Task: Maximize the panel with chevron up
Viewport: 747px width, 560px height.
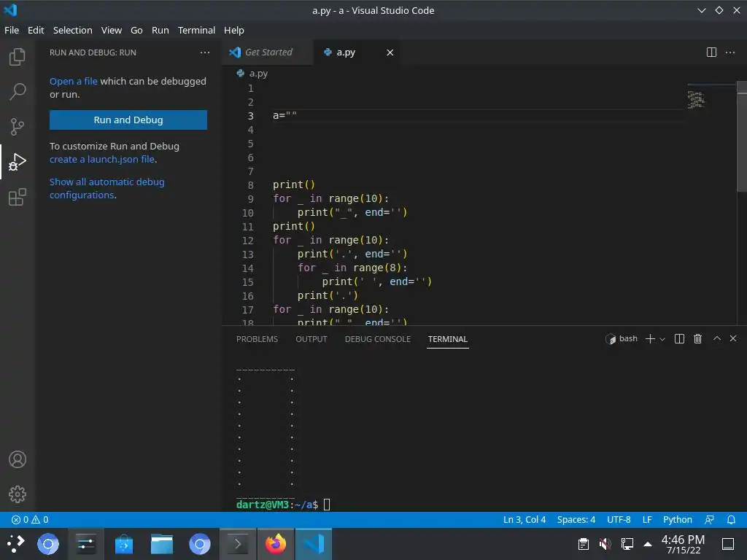Action: (x=716, y=338)
